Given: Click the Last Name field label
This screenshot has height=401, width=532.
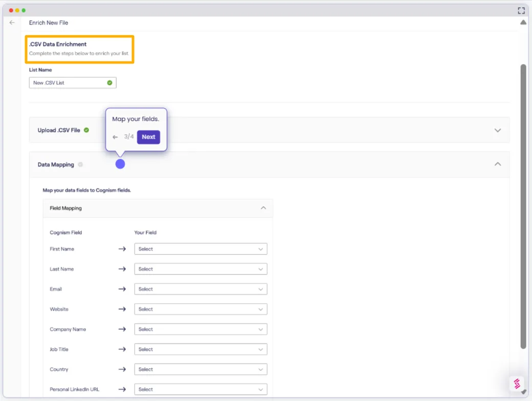Looking at the screenshot, I should [62, 269].
